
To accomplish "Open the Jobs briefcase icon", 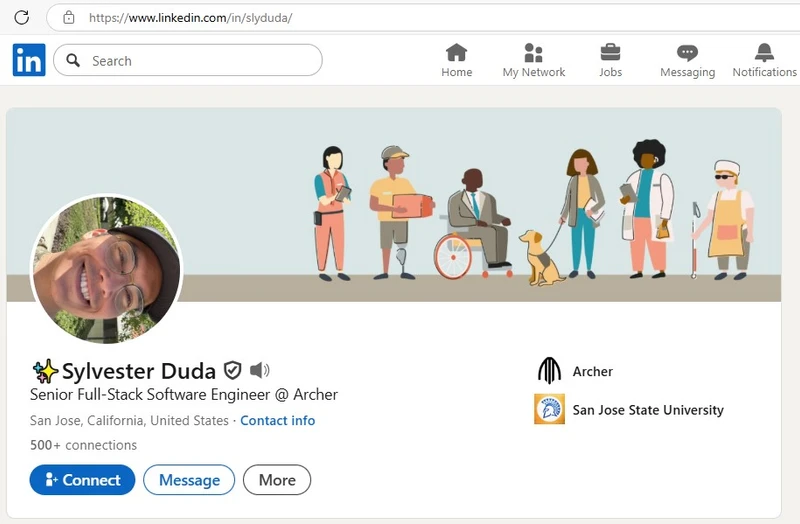I will pyautogui.click(x=610, y=52).
